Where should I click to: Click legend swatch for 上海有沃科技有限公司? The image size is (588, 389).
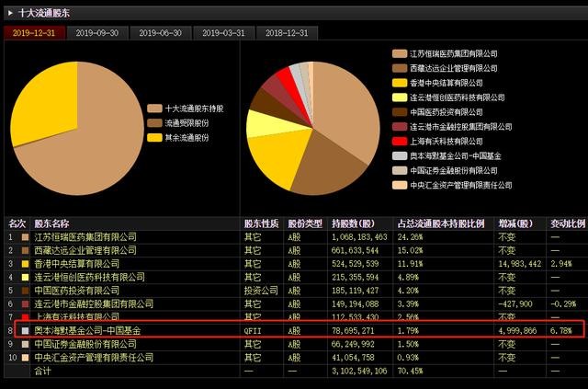400,142
